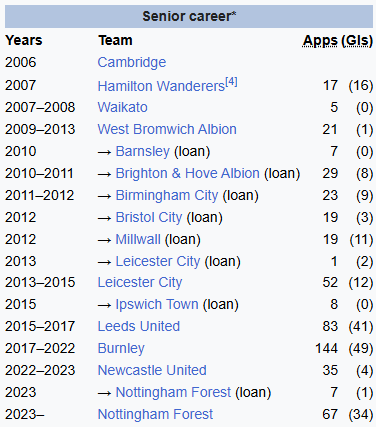Open Nottingham Forest 2023– permanent link
This screenshot has height=427, width=376.
click(155, 414)
